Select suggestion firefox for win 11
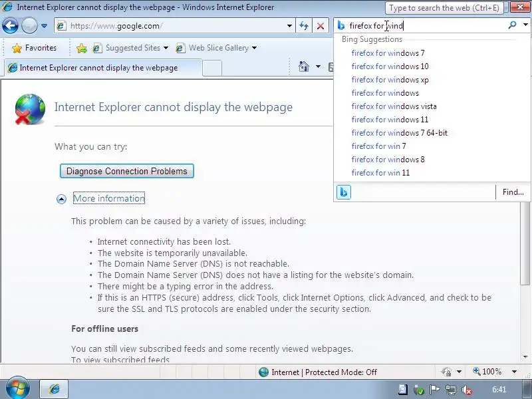532x399 pixels. pos(380,173)
